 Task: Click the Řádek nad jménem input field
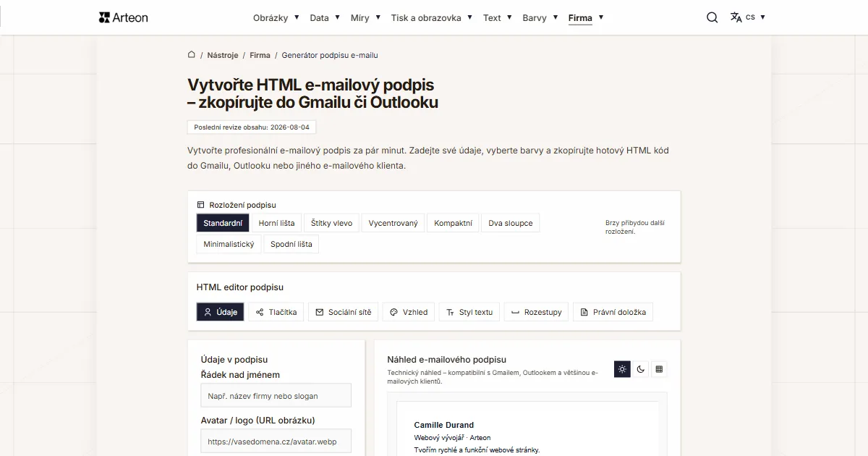tap(276, 395)
